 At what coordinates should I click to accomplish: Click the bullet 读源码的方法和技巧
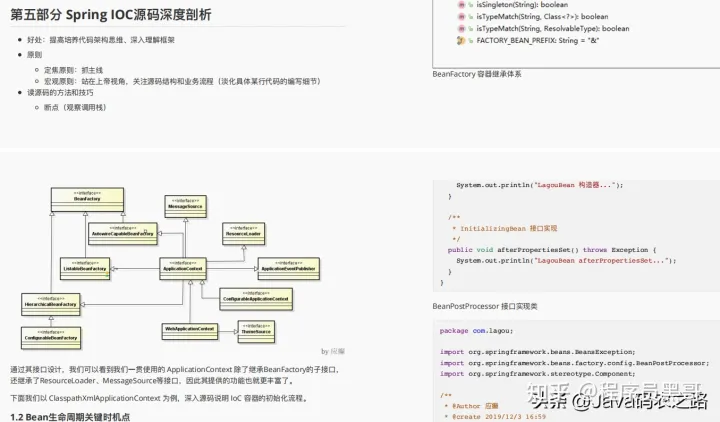60,92
